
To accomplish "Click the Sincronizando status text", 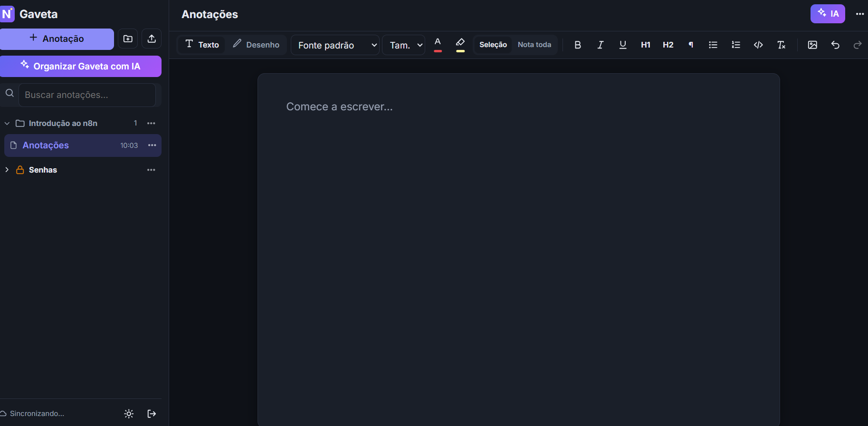I will (x=37, y=414).
